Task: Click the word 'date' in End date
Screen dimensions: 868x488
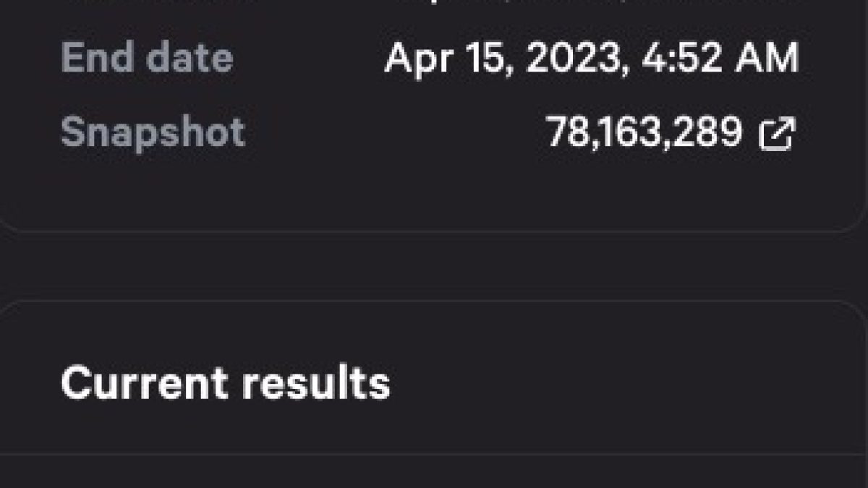Action: click(190, 58)
